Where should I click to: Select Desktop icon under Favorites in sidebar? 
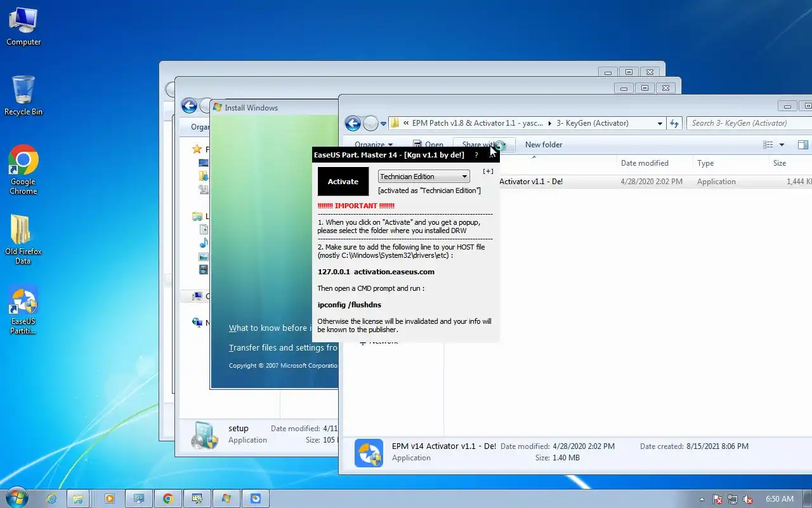coord(204,163)
